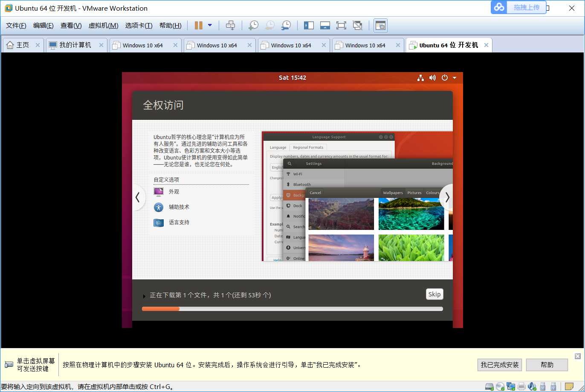This screenshot has height=392, width=585.
Task: Open the 查看(V) menu
Action: (71, 26)
